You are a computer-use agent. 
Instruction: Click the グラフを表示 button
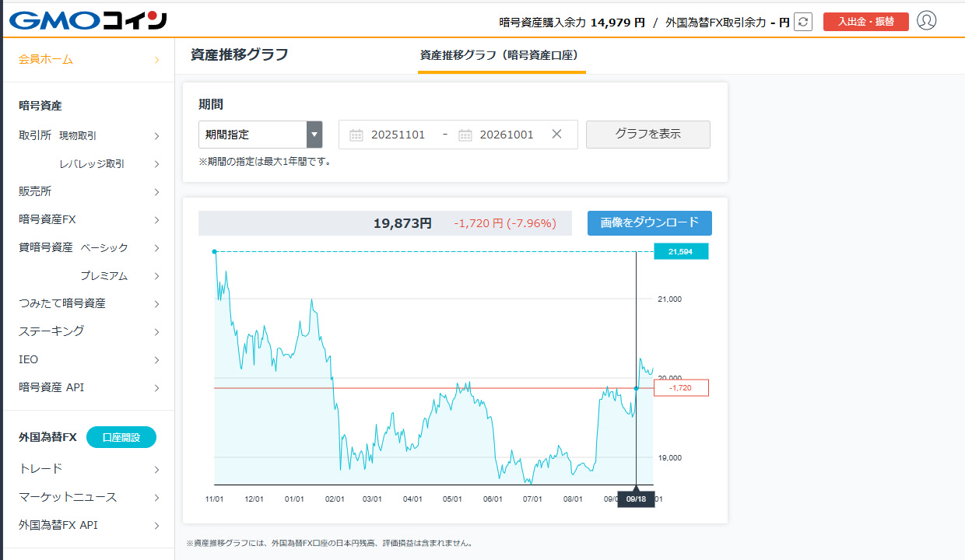(x=648, y=134)
